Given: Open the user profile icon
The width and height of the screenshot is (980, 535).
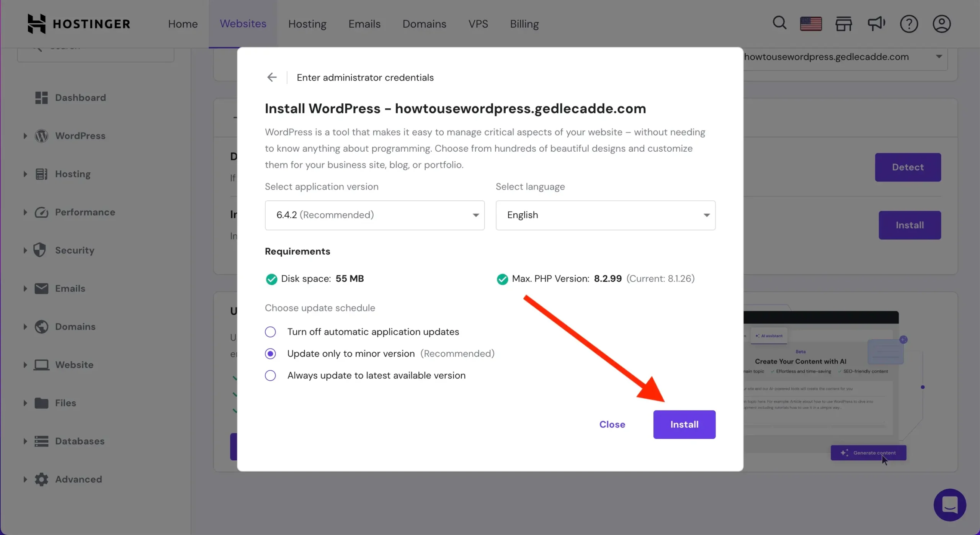Looking at the screenshot, I should click(x=941, y=24).
